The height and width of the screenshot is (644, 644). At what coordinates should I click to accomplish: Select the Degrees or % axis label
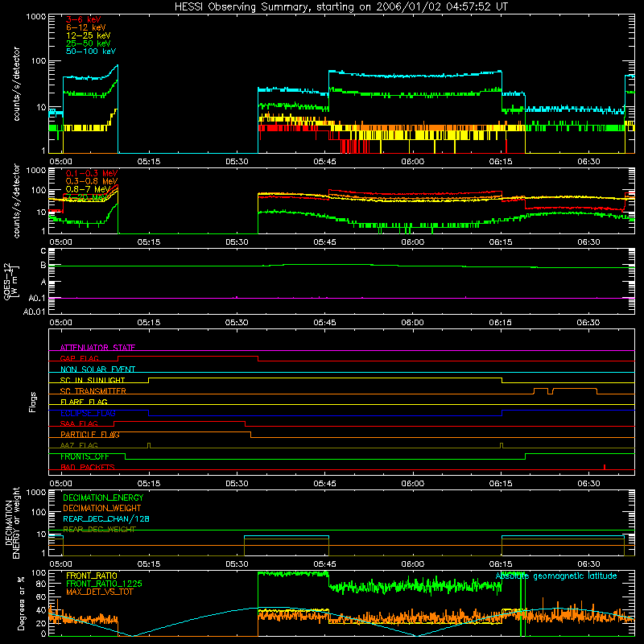(x=22, y=604)
